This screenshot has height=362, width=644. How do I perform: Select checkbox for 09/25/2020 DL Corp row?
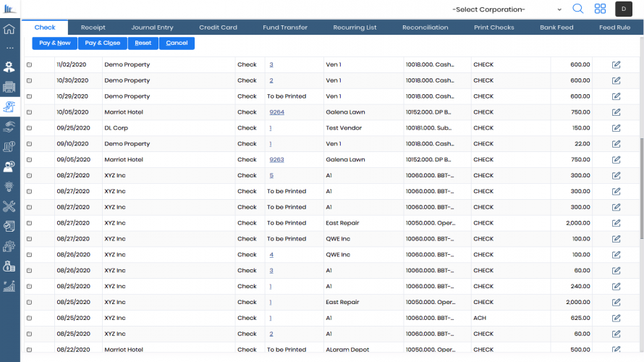click(30, 128)
